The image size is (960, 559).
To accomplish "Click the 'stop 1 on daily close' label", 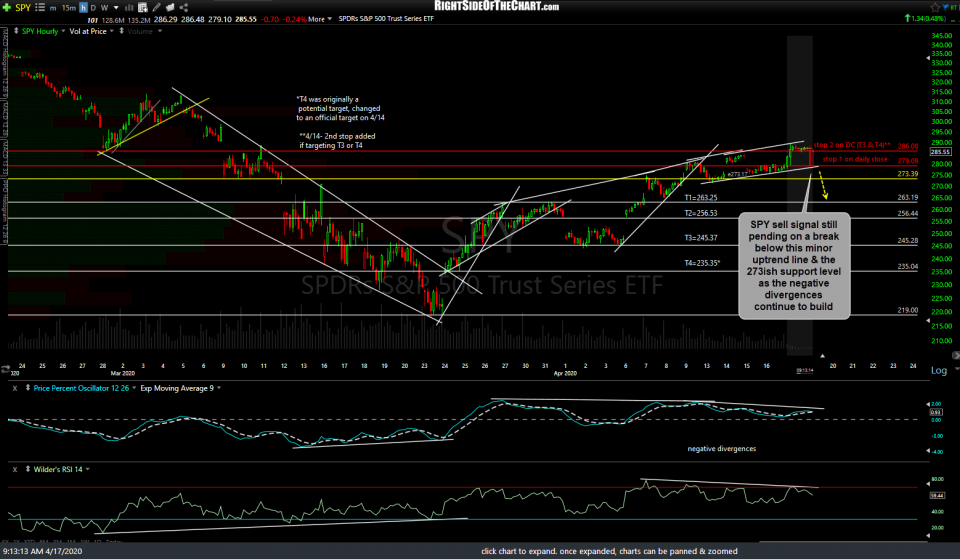I will (855, 159).
